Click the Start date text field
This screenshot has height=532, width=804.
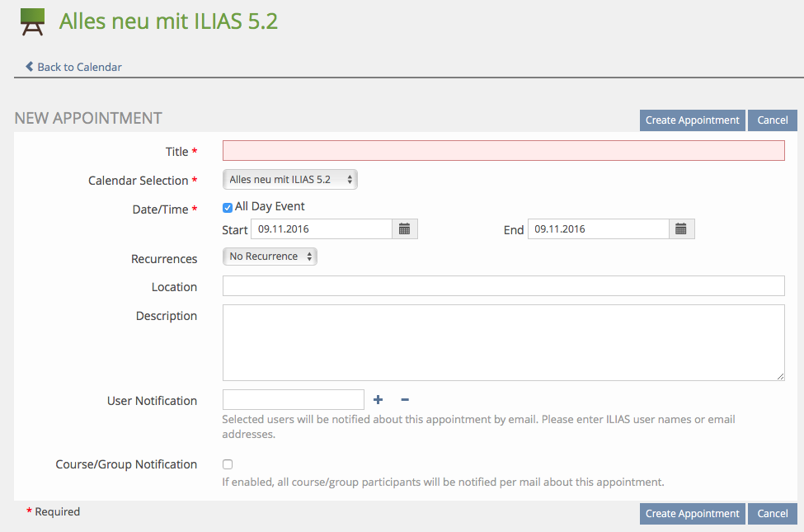pos(321,229)
